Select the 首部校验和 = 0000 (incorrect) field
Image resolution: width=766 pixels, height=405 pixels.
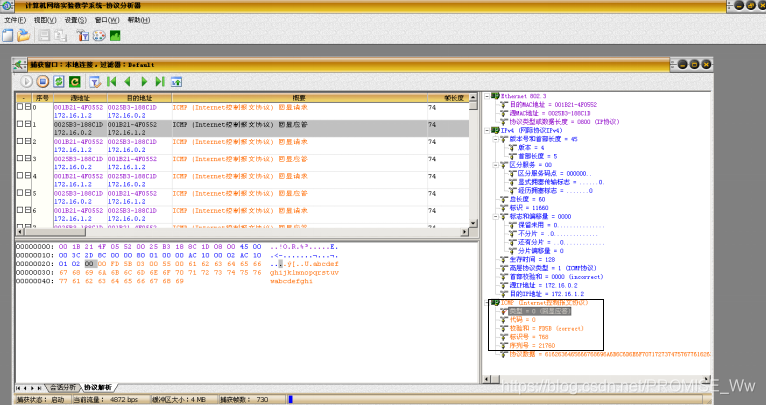click(x=556, y=277)
